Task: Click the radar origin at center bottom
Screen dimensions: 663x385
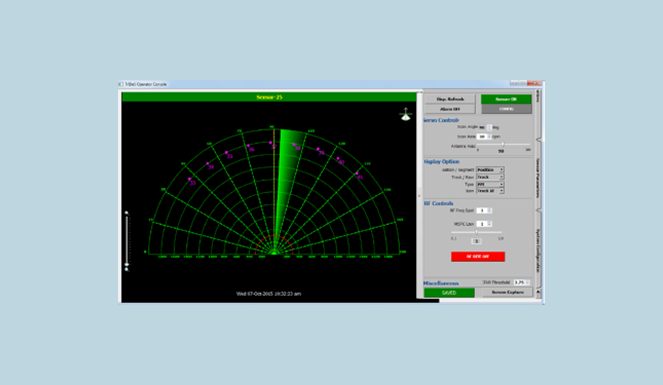Action: (274, 253)
